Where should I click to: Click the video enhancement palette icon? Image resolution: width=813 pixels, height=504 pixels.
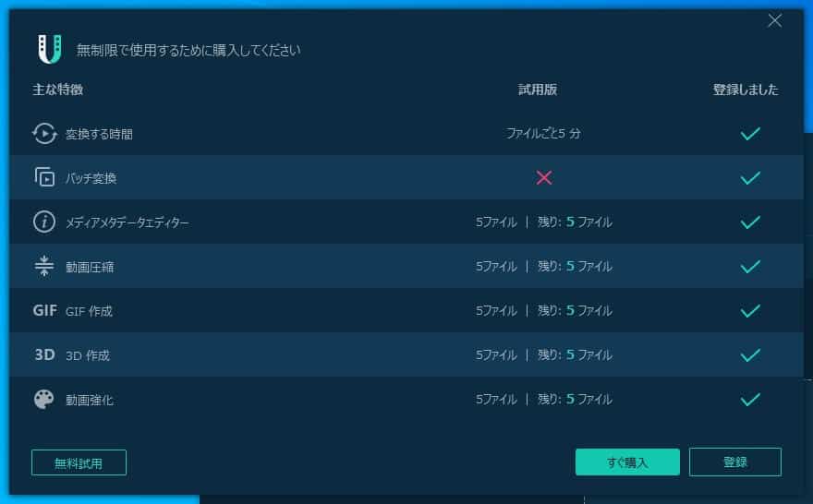(x=44, y=399)
